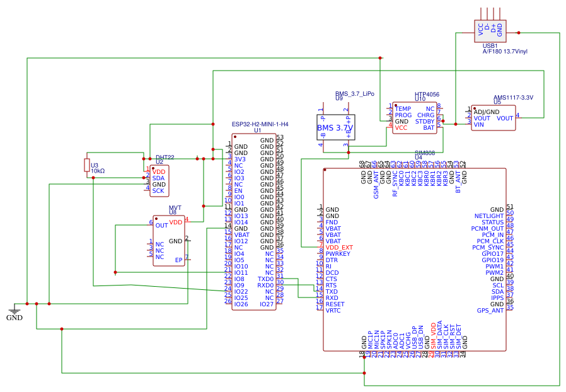Image resolution: width=566 pixels, height=392 pixels.
Task: Click the '10kΩ' resistor value text
Action: tap(98, 171)
